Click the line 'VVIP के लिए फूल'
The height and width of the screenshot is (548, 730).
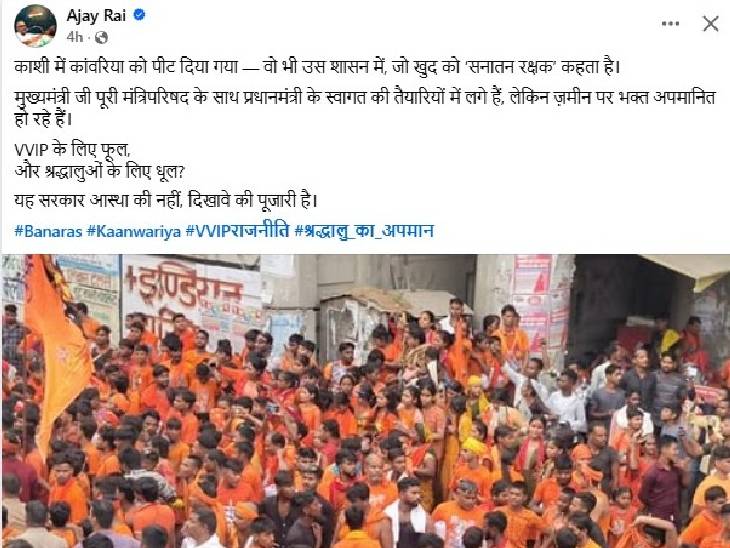(72, 150)
